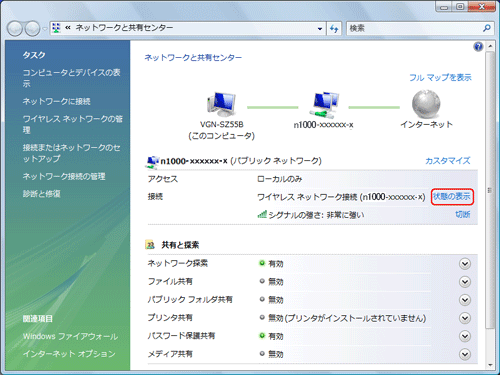The image size is (500, 375).
Task: Select ワイヤレス ネットワークの管理 task
Action: point(72,124)
